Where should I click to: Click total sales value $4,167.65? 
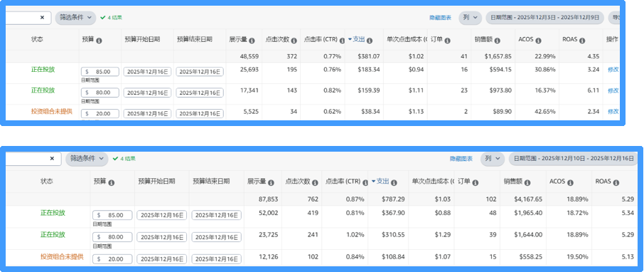pos(527,199)
